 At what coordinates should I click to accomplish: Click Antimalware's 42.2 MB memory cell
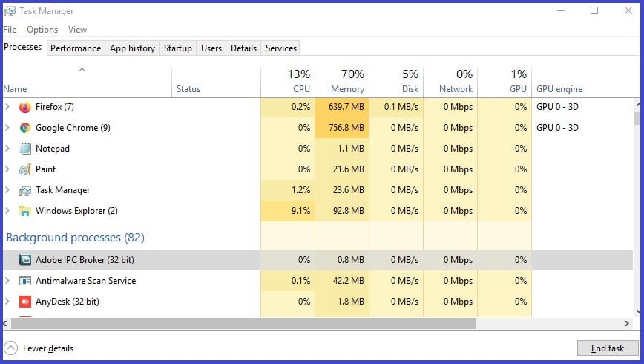tap(342, 281)
